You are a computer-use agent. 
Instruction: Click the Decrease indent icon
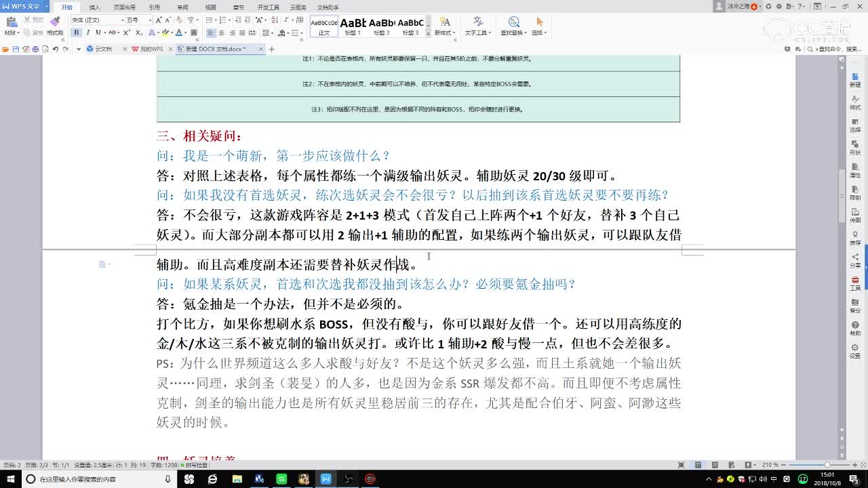(x=238, y=20)
